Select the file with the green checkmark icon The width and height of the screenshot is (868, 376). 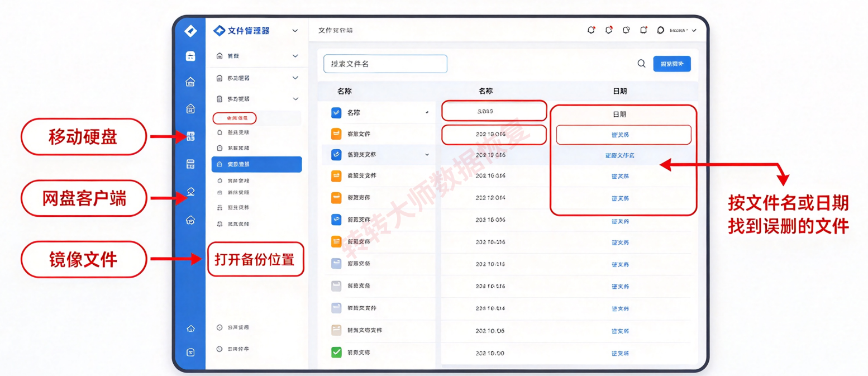click(336, 353)
